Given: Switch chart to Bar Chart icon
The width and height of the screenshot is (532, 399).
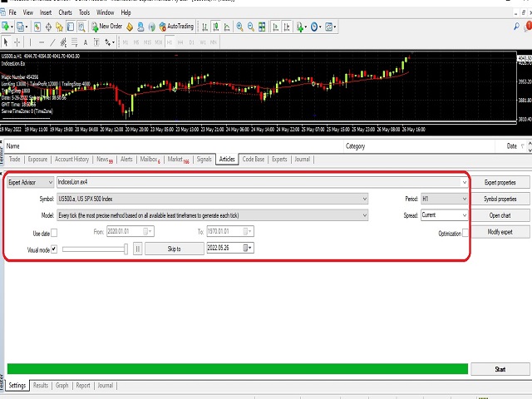Looking at the screenshot, I should [x=204, y=27].
